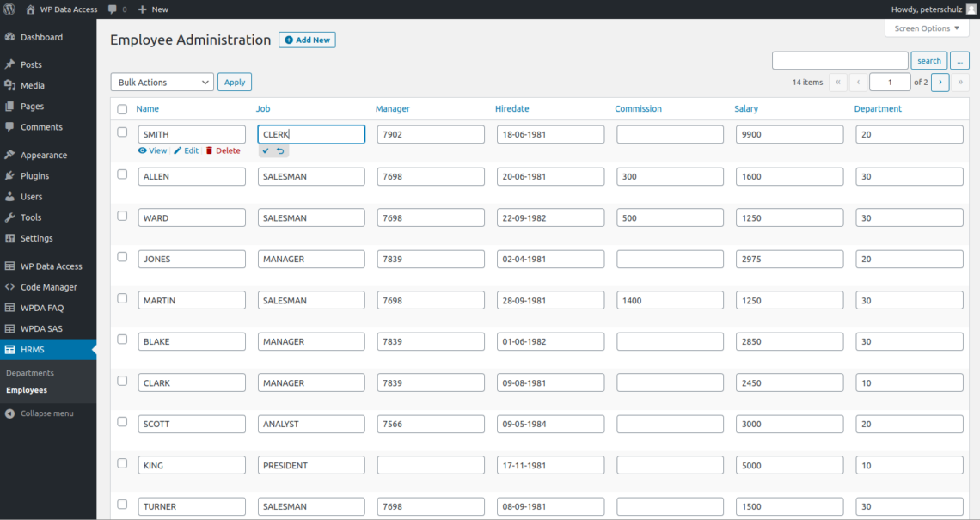Image resolution: width=980 pixels, height=520 pixels.
Task: Go to the Dashboard menu item
Action: [40, 37]
